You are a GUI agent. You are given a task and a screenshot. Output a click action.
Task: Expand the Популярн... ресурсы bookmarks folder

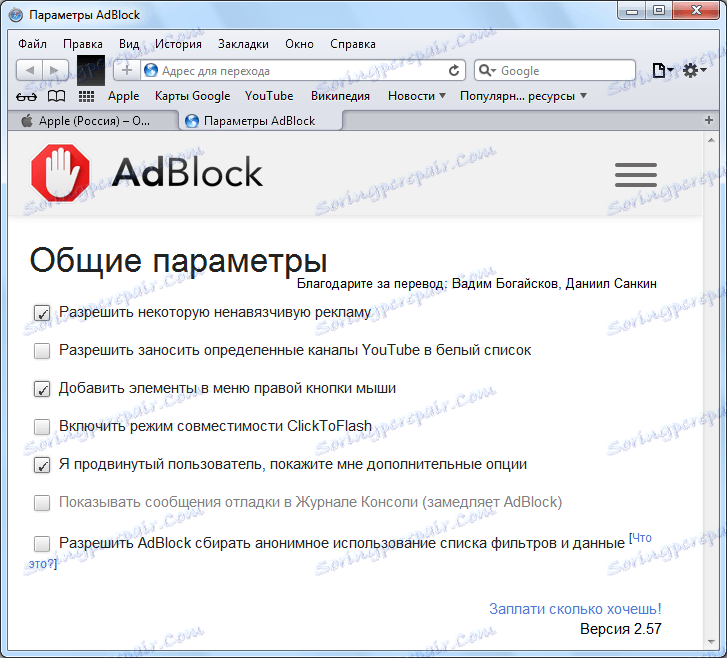coord(523,96)
